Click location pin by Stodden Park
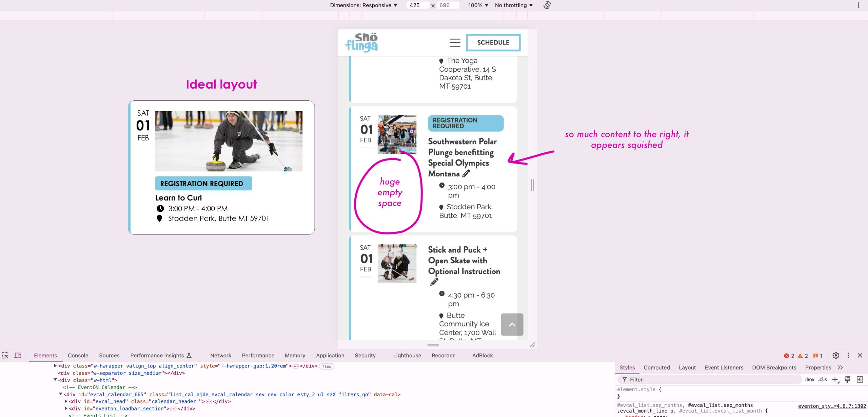The height and width of the screenshot is (417, 868). pyautogui.click(x=441, y=207)
